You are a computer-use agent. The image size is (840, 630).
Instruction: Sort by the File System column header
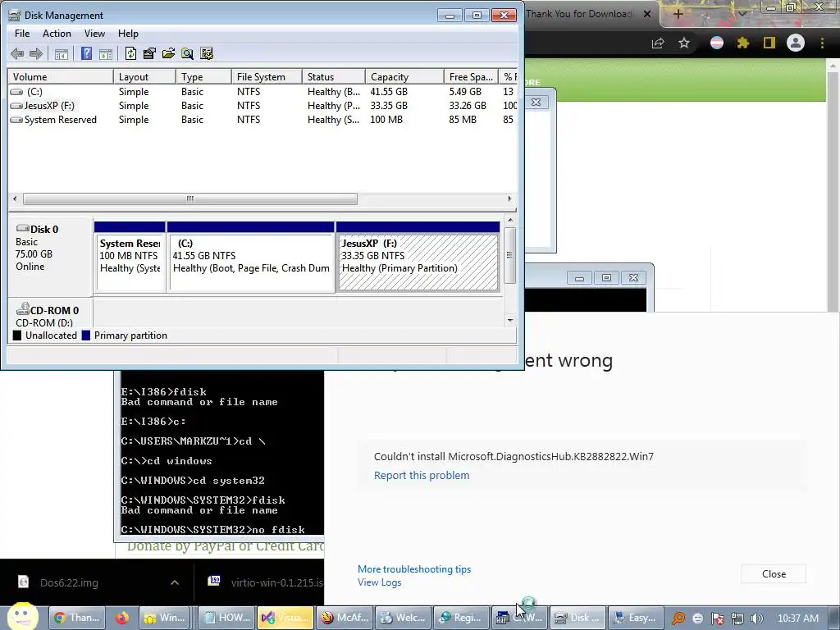coord(267,76)
